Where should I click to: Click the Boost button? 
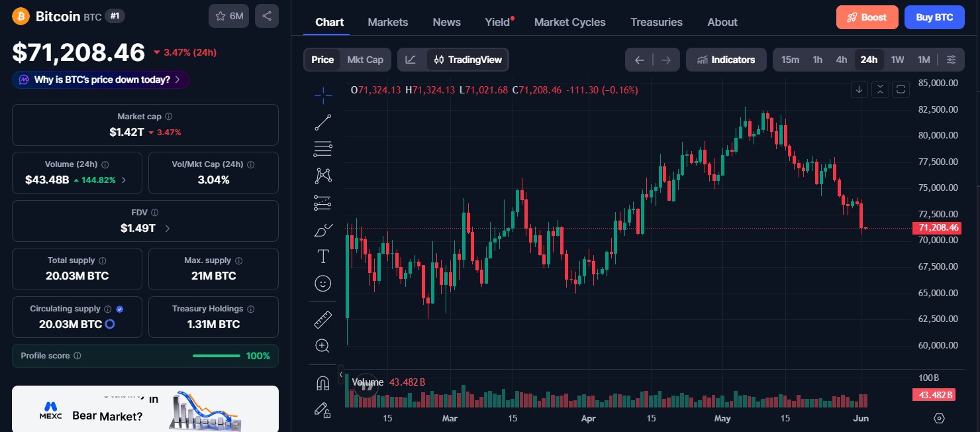867,17
